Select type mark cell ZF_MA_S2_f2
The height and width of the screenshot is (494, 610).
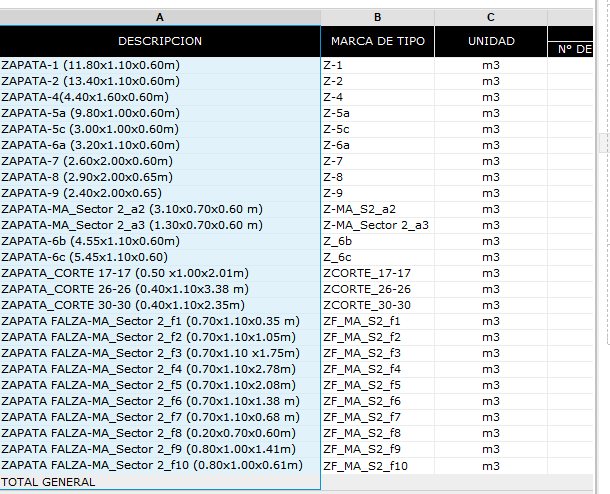(377, 337)
